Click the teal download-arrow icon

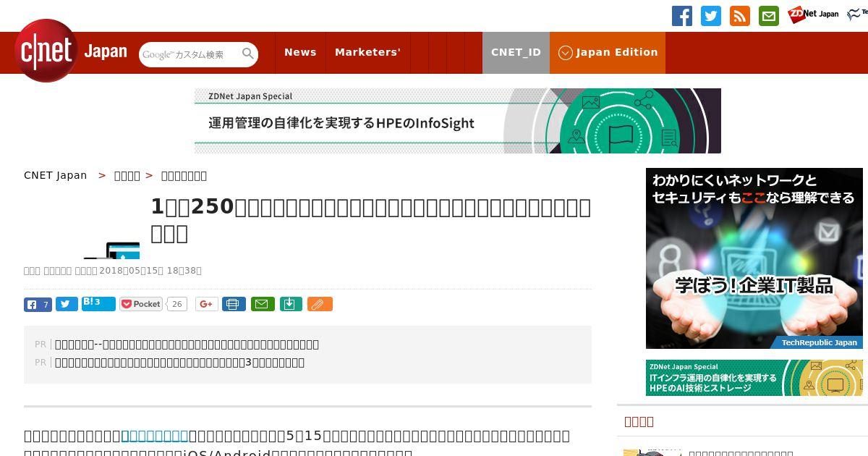(x=291, y=304)
